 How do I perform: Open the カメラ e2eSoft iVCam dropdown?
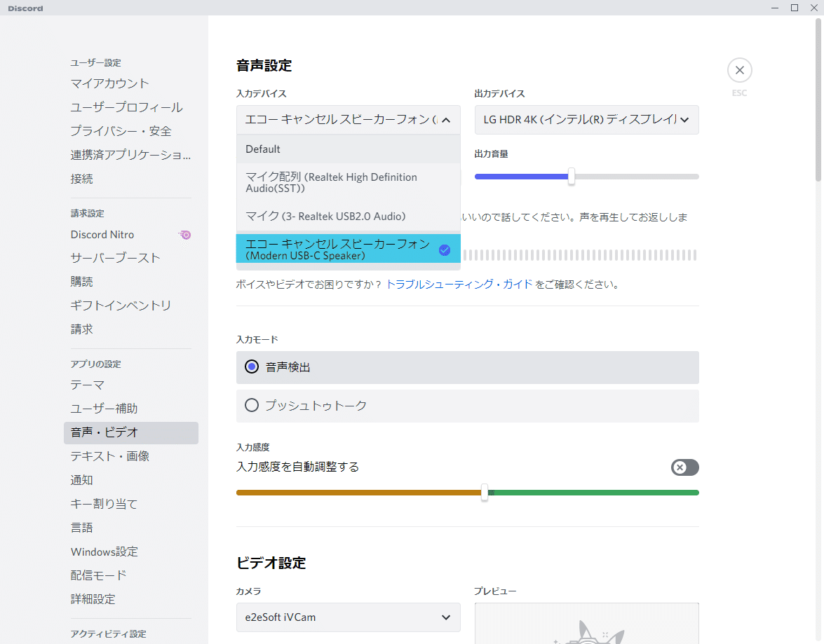(349, 617)
